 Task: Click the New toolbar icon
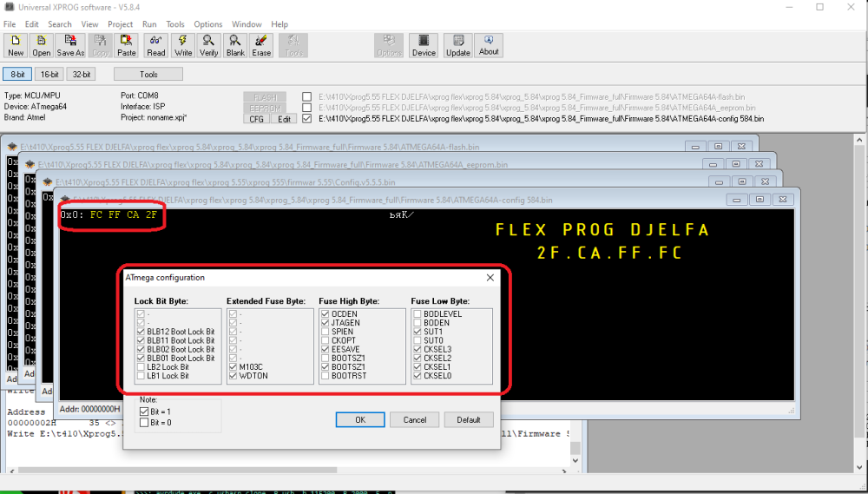tap(16, 45)
